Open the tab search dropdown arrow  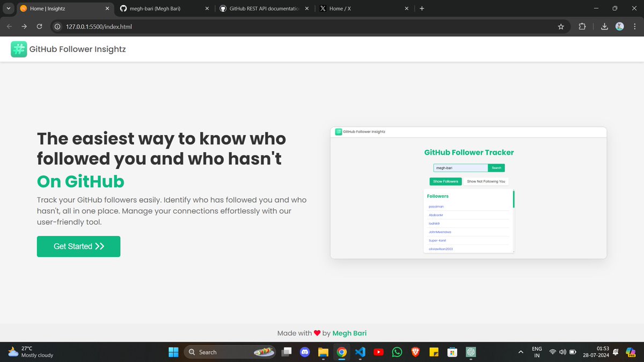[8, 9]
